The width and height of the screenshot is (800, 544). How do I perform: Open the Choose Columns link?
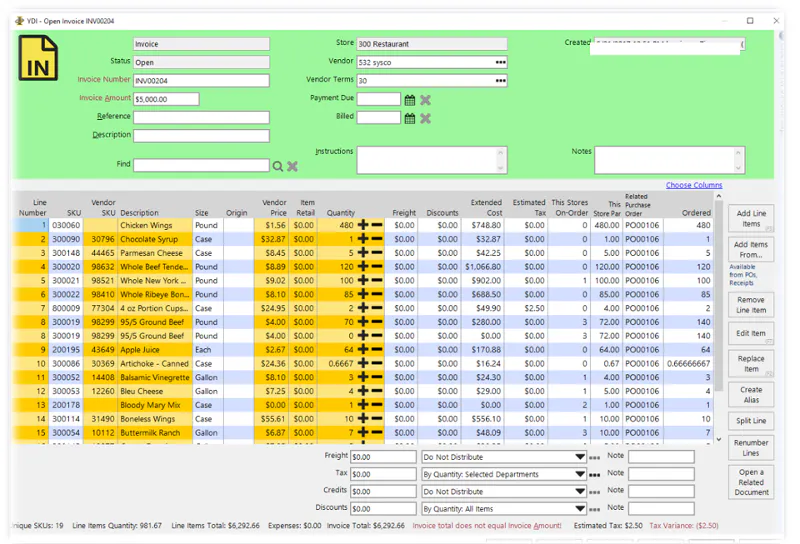click(694, 185)
